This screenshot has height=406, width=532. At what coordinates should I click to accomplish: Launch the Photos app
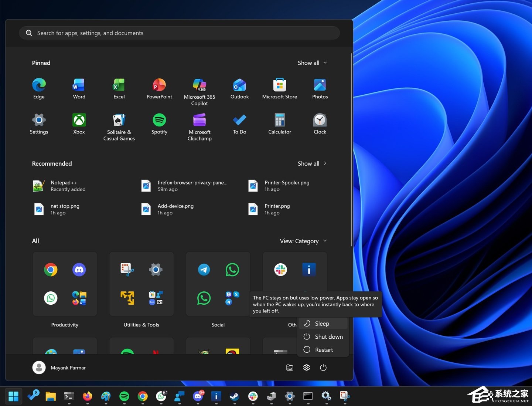click(x=320, y=89)
